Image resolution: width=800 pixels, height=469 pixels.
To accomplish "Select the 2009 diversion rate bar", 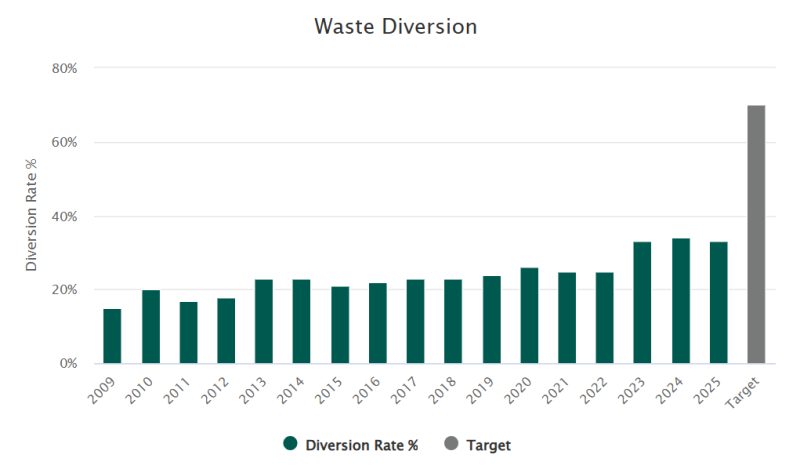I will (x=112, y=336).
